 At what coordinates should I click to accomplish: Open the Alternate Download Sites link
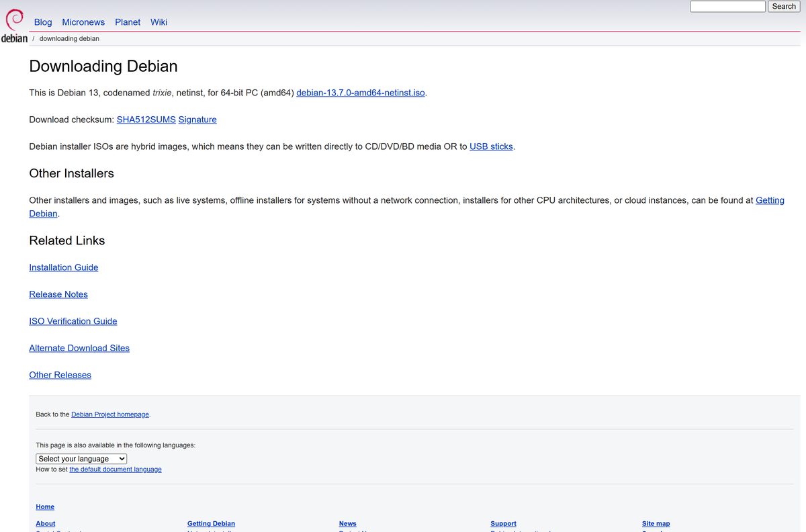(x=79, y=348)
